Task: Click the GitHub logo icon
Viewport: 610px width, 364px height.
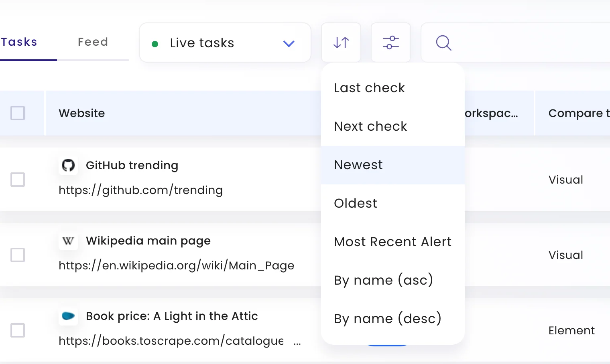Action: coord(68,165)
